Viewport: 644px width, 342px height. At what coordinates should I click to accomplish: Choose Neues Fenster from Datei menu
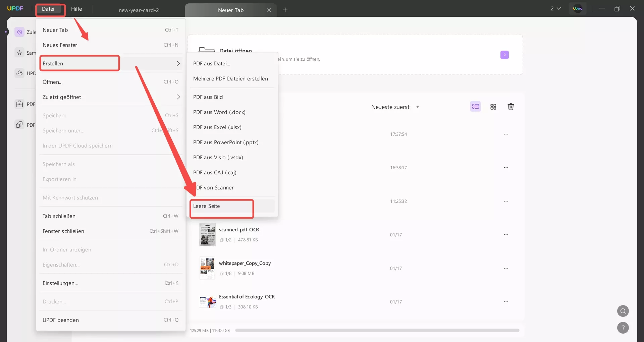[x=111, y=45]
